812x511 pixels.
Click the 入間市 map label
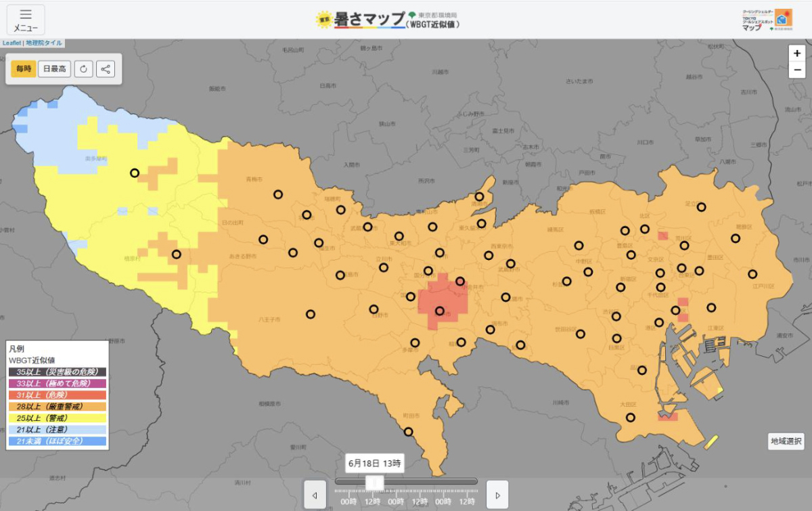point(352,164)
